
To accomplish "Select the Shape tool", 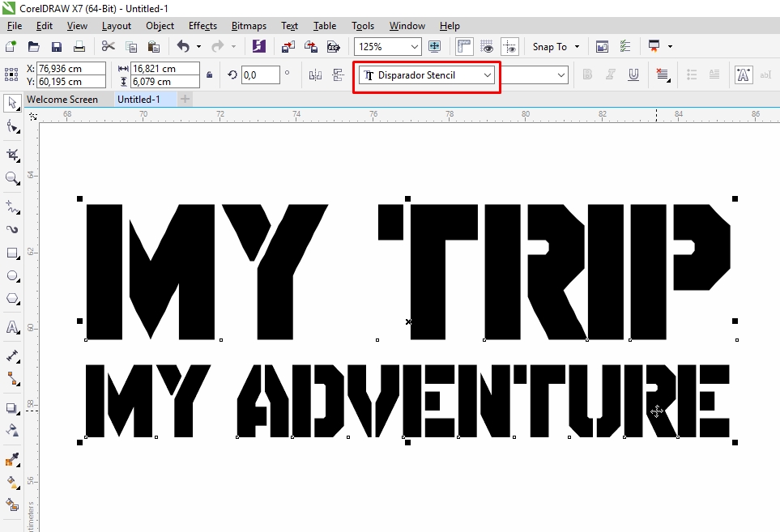I will click(11, 128).
